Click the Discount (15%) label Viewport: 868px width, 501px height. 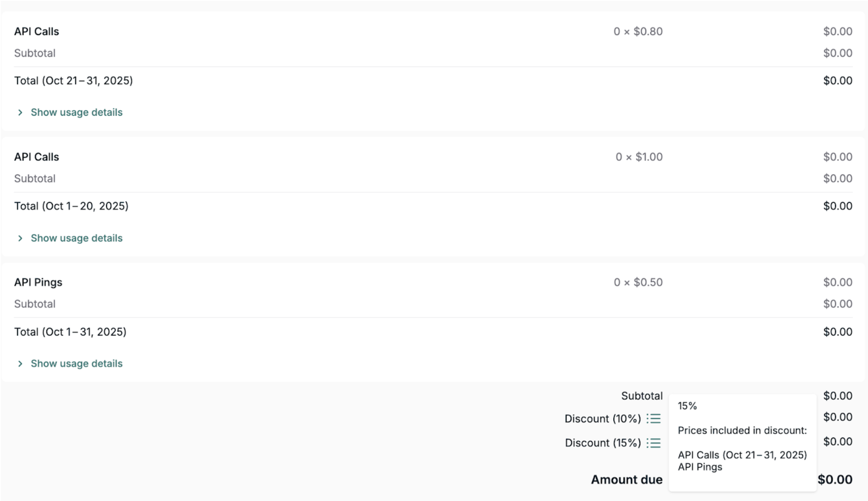tap(602, 443)
